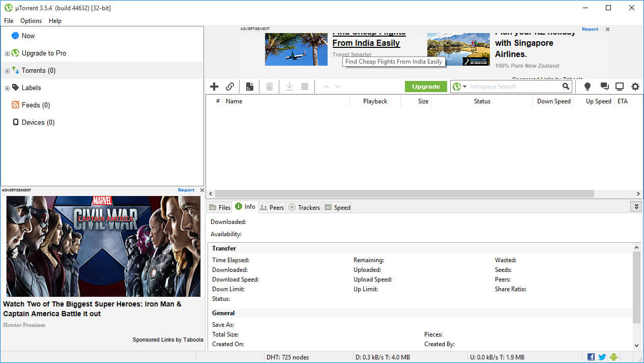This screenshot has width=644, height=363.
Task: Switch to the Files tab
Action: point(220,207)
